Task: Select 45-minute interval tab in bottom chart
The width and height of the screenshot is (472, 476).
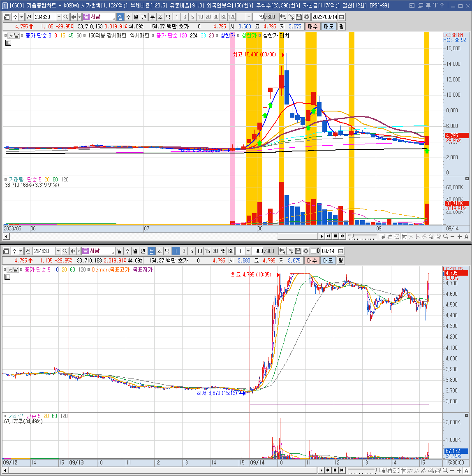Action: click(x=223, y=251)
